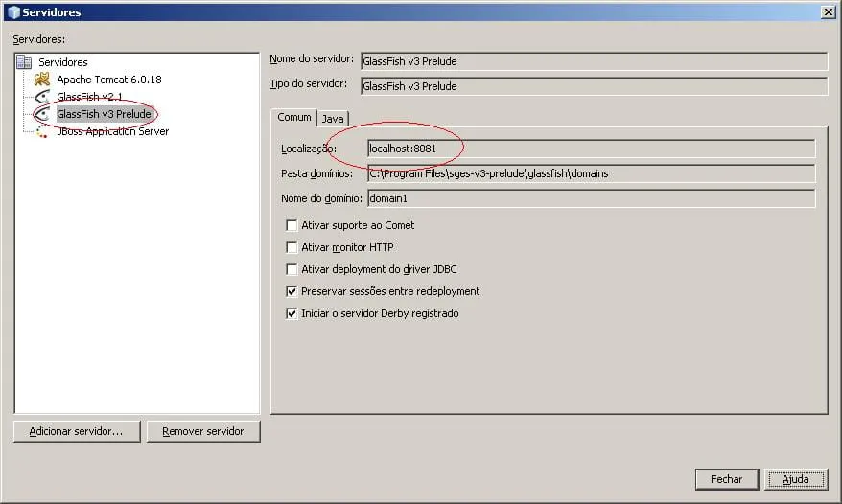Click the GlassFish v3 Prelude fish icon

[x=42, y=114]
